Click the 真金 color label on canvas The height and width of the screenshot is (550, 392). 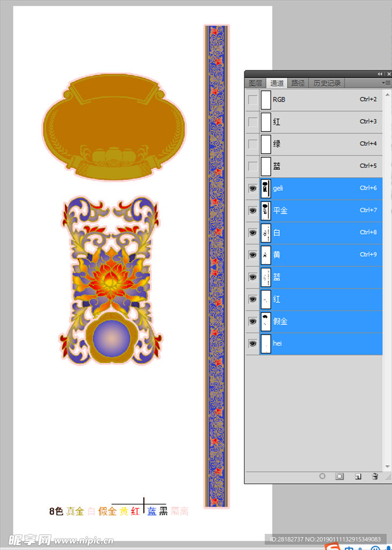tap(75, 511)
